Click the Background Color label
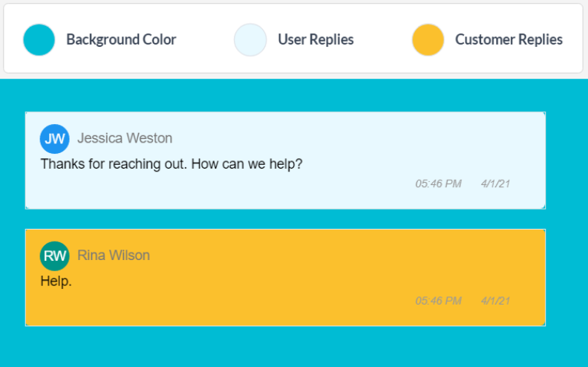 pyautogui.click(x=121, y=39)
